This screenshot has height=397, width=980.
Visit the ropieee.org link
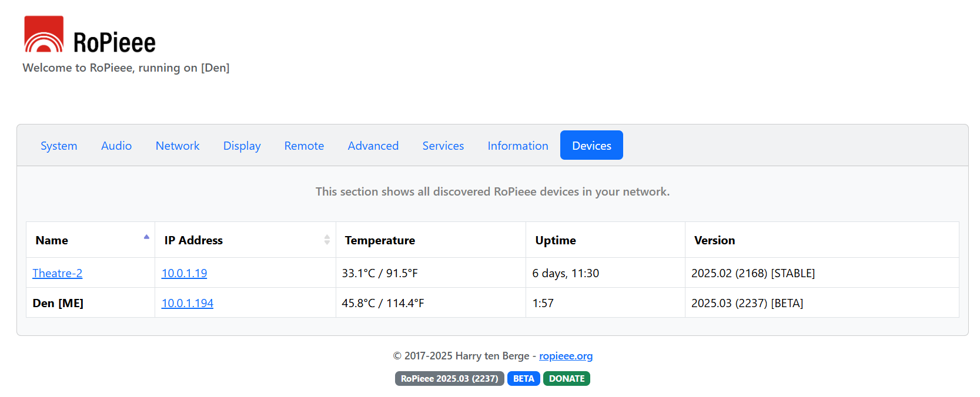pyautogui.click(x=566, y=356)
